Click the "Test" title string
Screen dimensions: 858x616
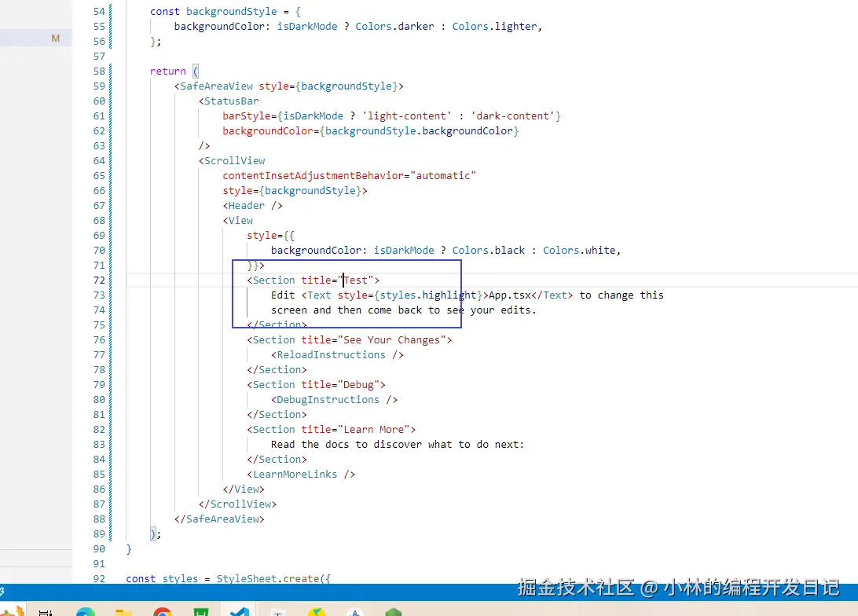[x=356, y=280]
